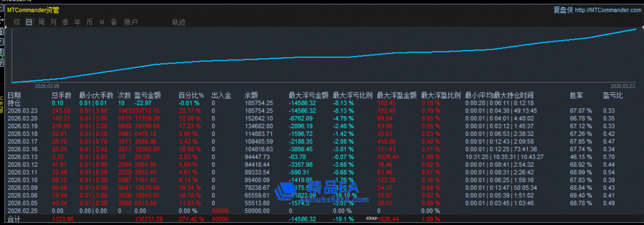Click the 最小平均最大持仓时间 column header

(x=500, y=95)
